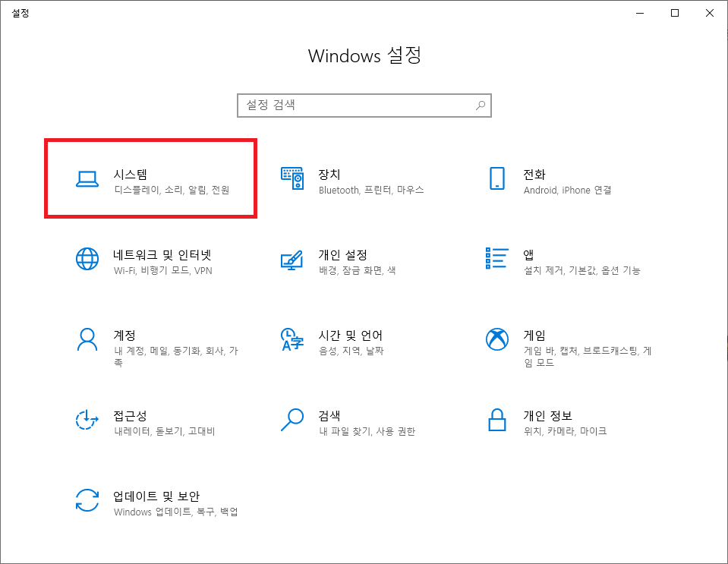Click text '위치, 카메라, 마이크'
The image size is (728, 564).
(565, 431)
